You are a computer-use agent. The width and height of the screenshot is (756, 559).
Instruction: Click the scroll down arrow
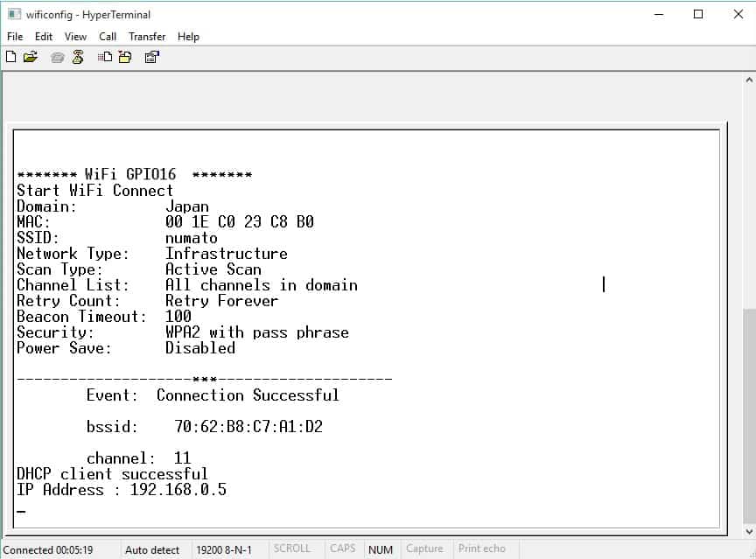pos(748,531)
